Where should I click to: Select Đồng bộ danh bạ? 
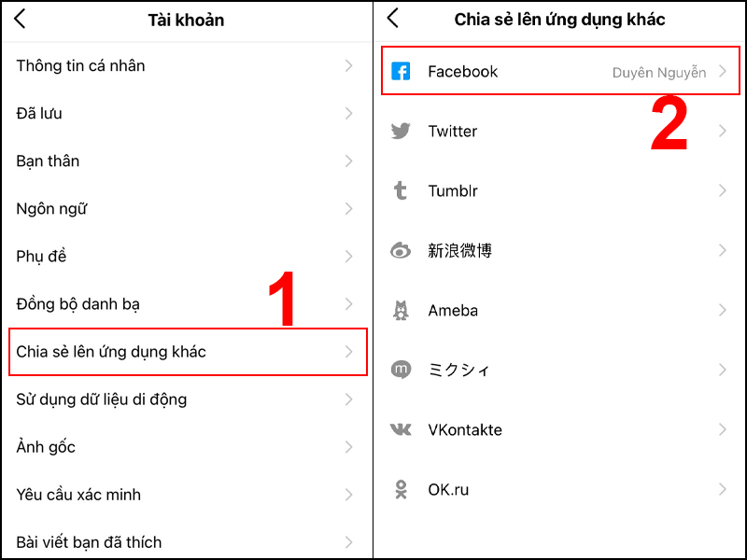(187, 304)
